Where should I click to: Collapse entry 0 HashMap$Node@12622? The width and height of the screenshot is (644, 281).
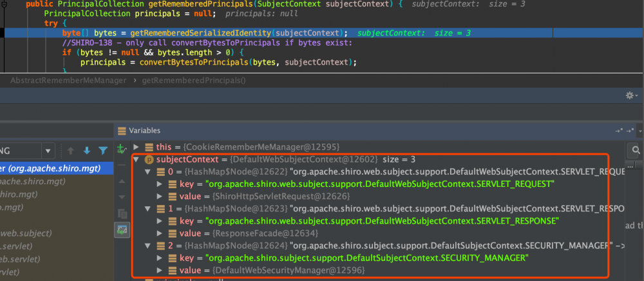[148, 171]
